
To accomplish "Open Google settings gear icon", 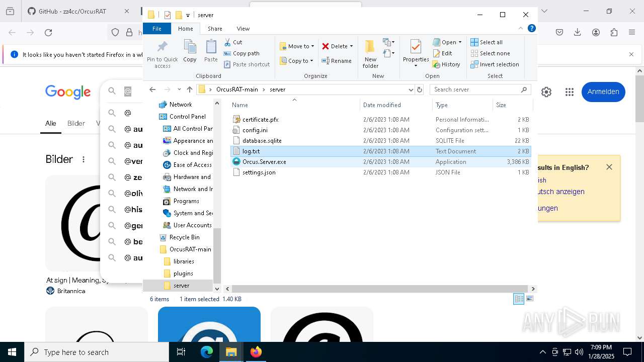I will pyautogui.click(x=546, y=92).
